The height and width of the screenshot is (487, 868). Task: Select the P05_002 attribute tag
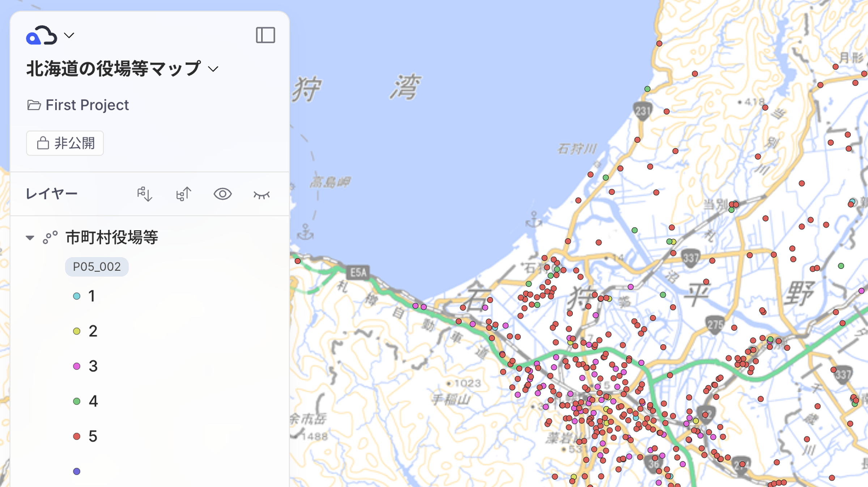(97, 267)
